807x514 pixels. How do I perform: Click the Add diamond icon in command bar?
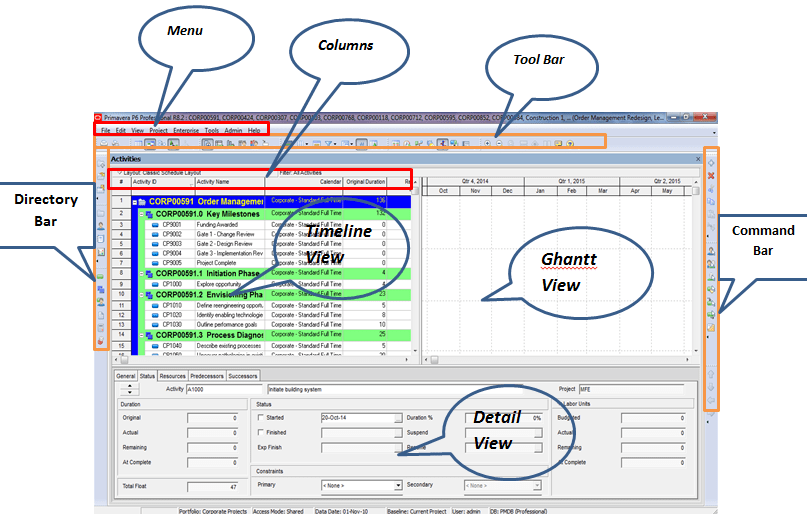click(x=711, y=163)
